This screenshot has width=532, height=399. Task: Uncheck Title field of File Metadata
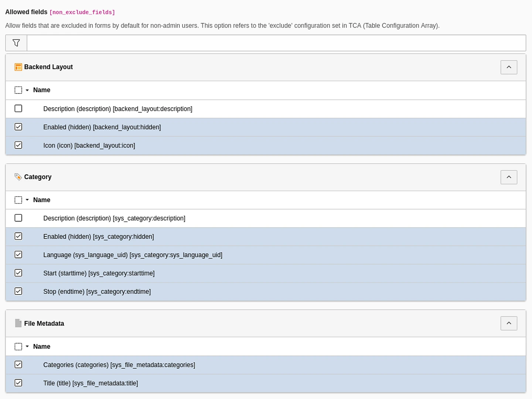[18, 383]
